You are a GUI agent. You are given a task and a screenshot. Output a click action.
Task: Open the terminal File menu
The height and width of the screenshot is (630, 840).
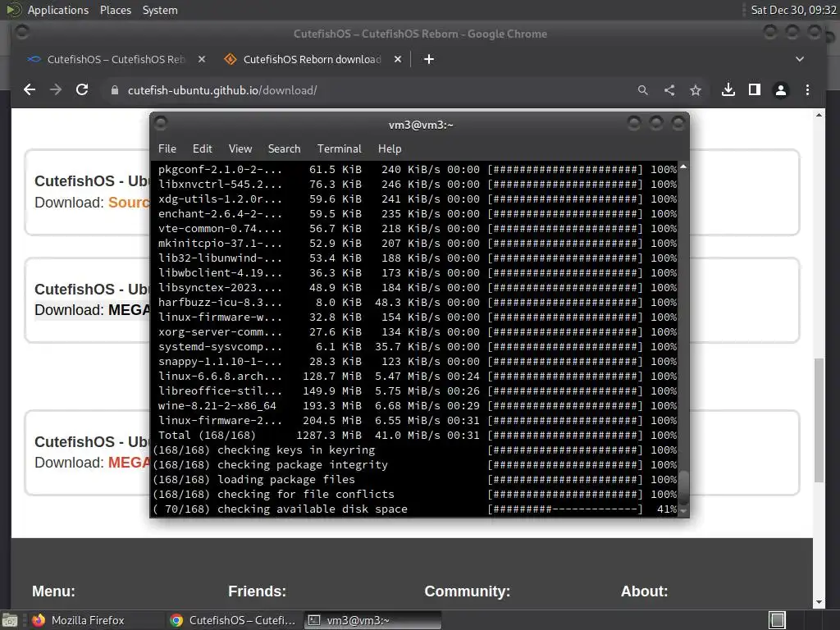pos(167,149)
